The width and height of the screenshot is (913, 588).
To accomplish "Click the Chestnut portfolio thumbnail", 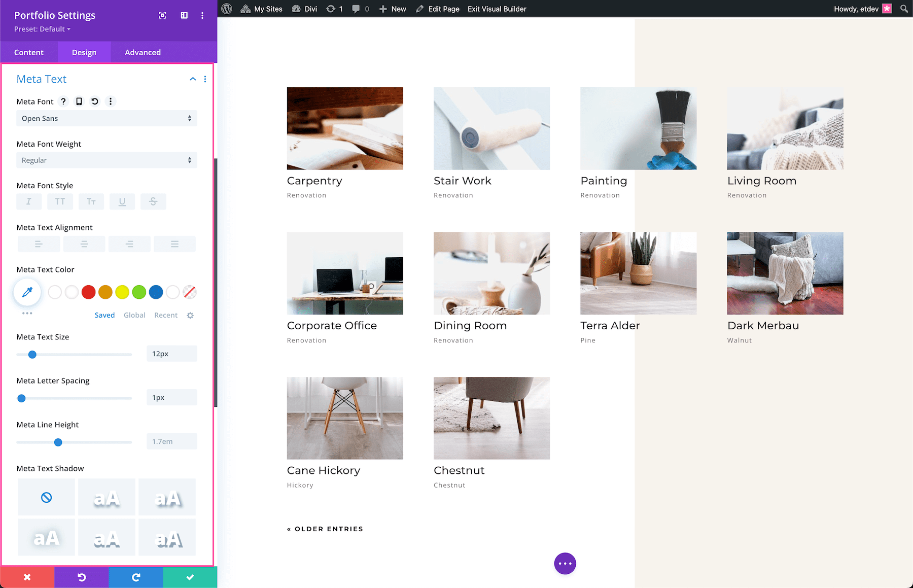I will (x=491, y=418).
